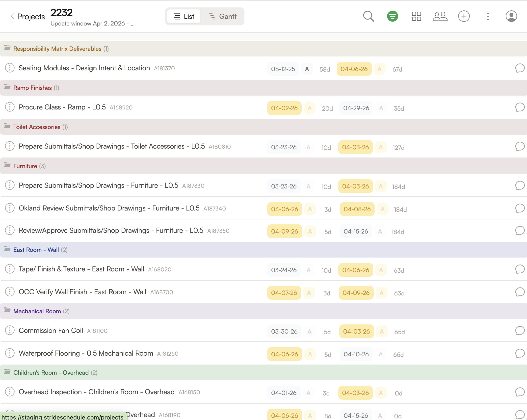The height and width of the screenshot is (420, 527).
Task: Open the grid layout icon
Action: 416,17
